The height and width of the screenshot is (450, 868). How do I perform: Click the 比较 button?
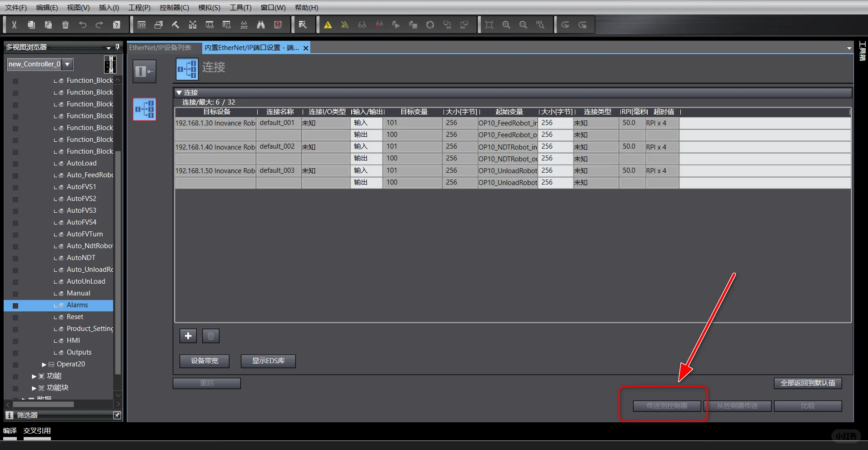(x=808, y=406)
